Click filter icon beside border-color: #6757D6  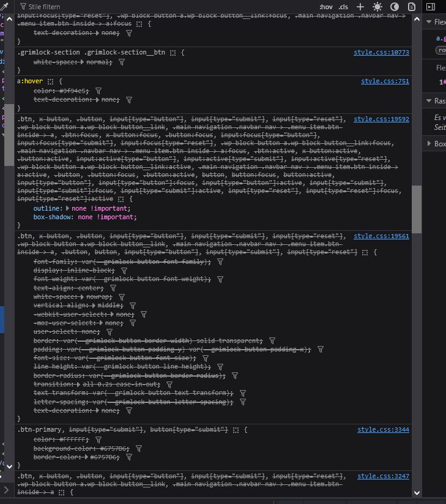(129, 457)
